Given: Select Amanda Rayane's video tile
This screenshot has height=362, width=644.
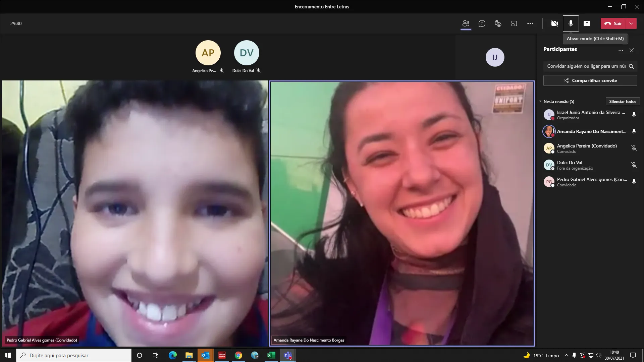Looking at the screenshot, I should coord(401,213).
